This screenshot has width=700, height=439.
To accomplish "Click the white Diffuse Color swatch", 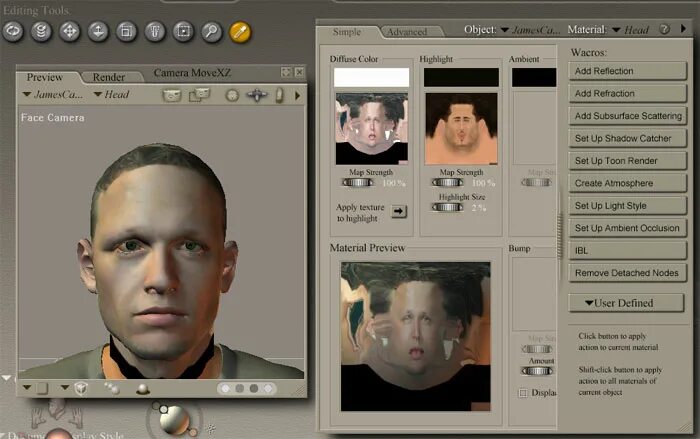I will (x=371, y=77).
